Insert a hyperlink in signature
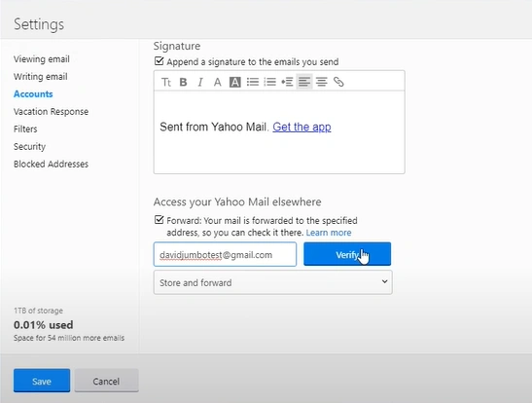Viewport: 532px width, 403px height. (338, 82)
